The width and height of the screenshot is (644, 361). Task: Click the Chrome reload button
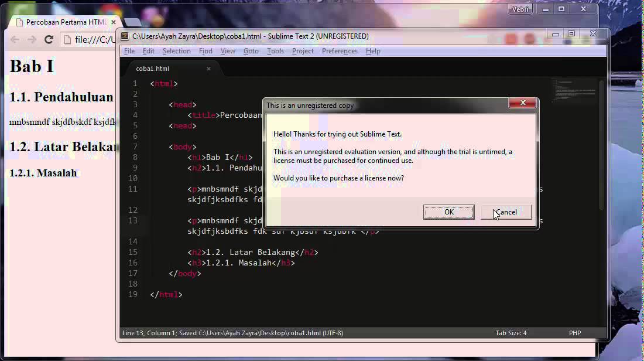[x=49, y=39]
